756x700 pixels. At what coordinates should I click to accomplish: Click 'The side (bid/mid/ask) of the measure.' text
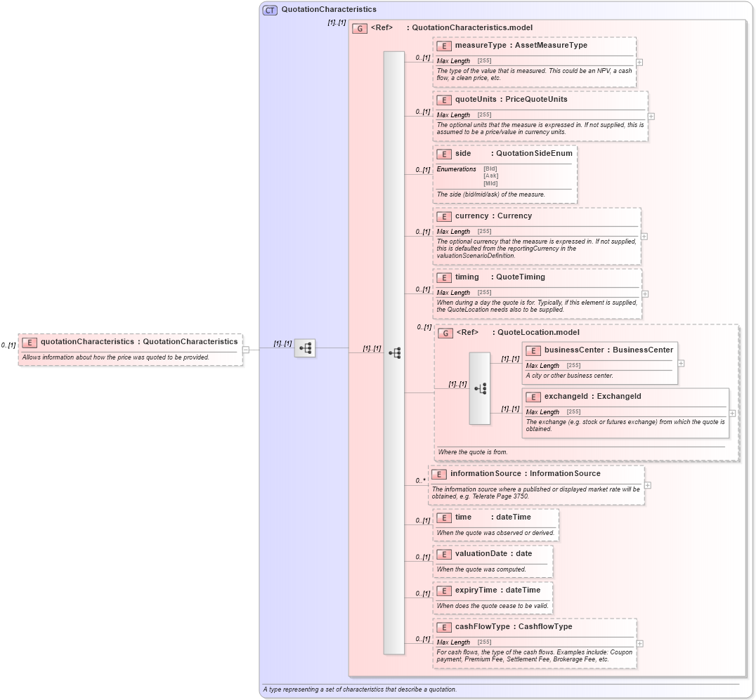coord(491,194)
